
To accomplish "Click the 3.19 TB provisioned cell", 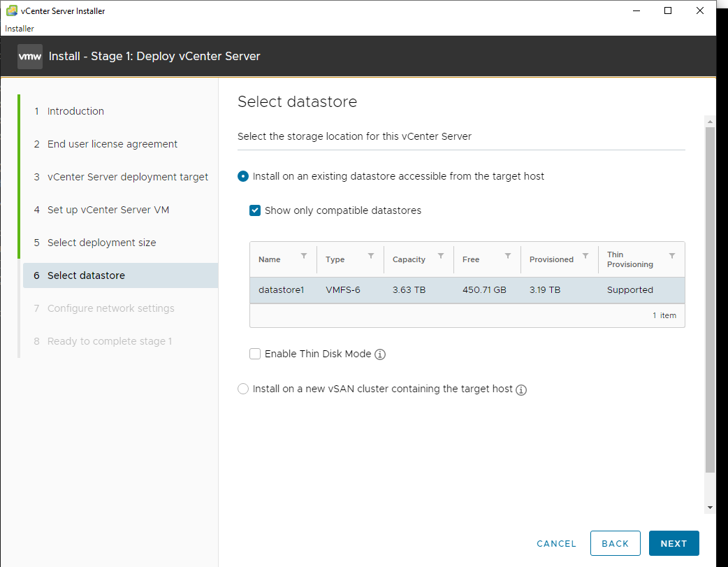I will 545,290.
